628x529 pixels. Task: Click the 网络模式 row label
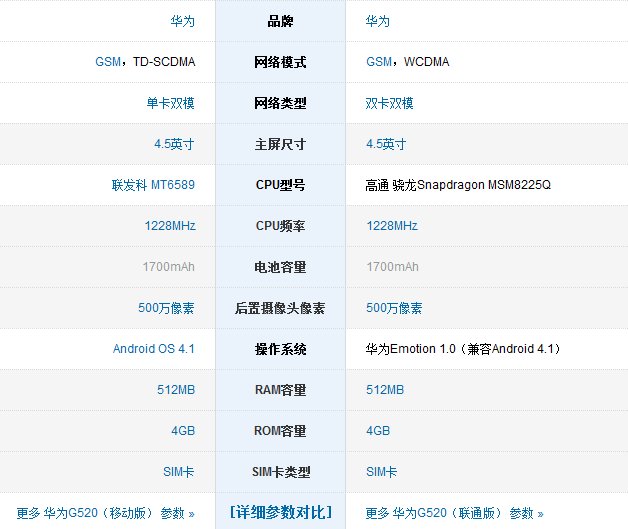click(x=280, y=62)
